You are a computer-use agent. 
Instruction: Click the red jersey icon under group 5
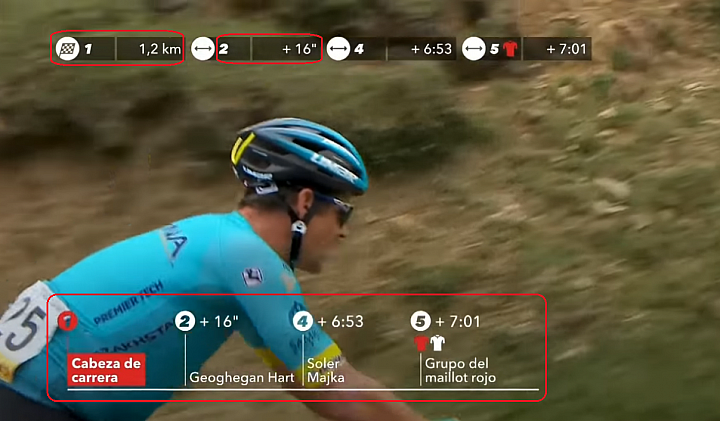421,343
